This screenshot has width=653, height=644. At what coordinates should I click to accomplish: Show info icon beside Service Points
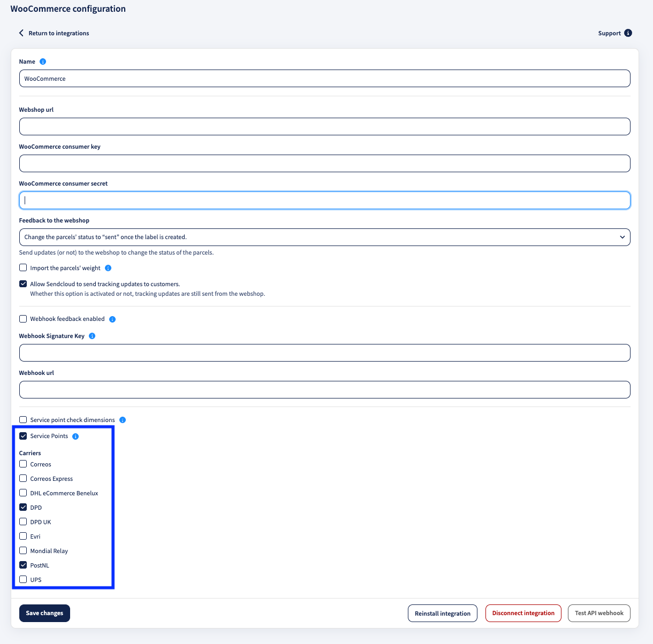coord(75,436)
